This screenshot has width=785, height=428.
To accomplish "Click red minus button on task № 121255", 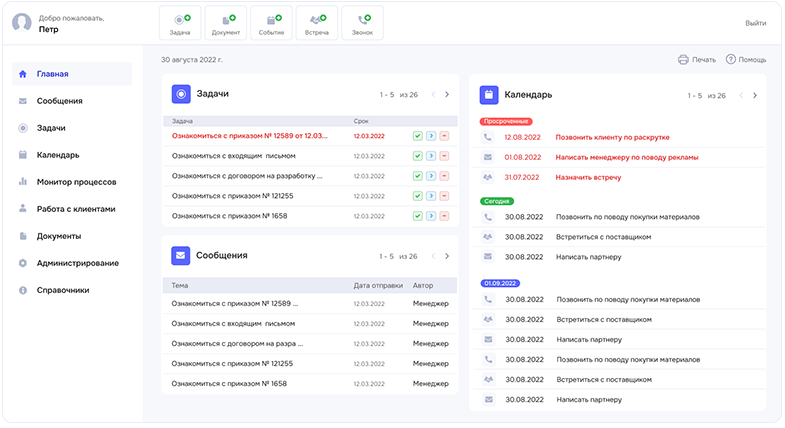I will coord(442,195).
